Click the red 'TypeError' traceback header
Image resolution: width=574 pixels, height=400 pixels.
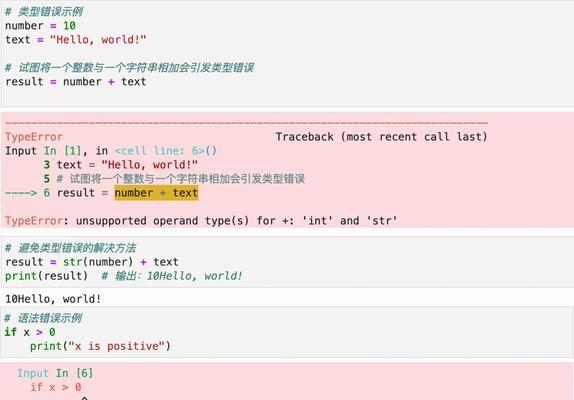point(34,137)
